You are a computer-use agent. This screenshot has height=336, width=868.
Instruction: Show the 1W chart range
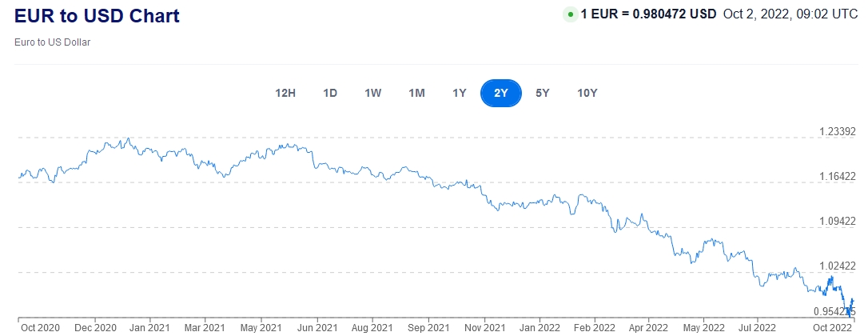pyautogui.click(x=373, y=93)
